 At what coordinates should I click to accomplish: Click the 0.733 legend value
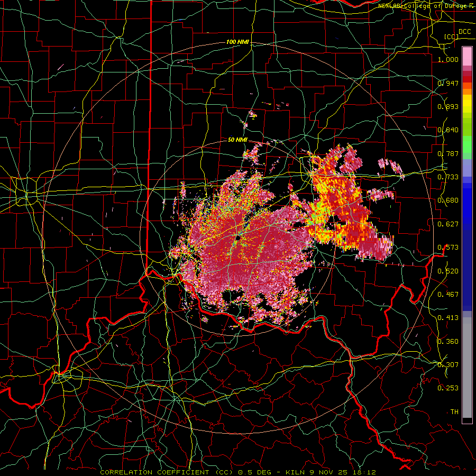tap(448, 177)
